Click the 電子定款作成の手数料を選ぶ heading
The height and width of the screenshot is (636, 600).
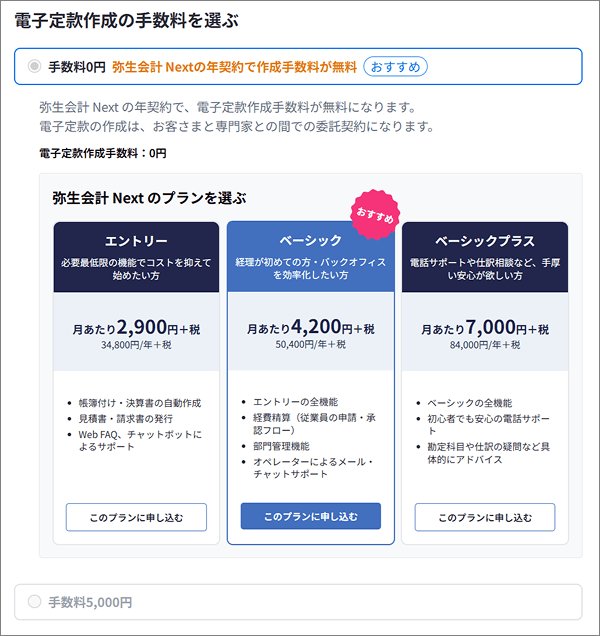(x=139, y=19)
